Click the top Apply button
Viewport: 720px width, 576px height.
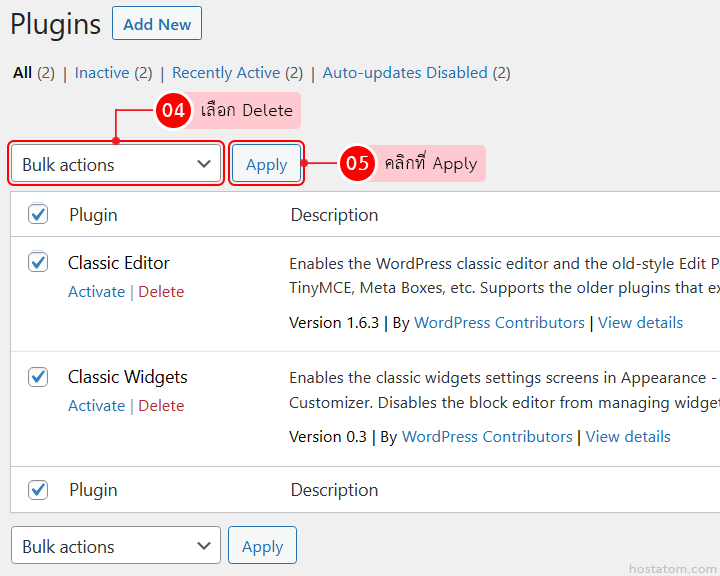[266, 165]
